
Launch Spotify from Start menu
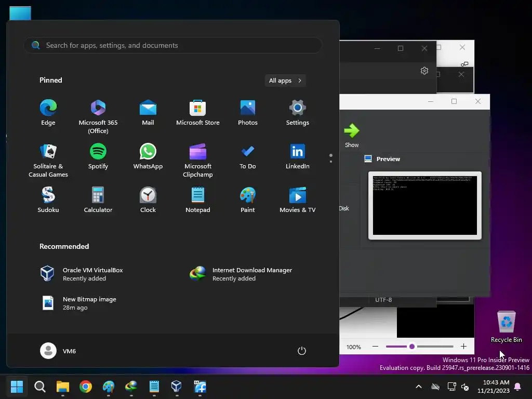coord(98,156)
